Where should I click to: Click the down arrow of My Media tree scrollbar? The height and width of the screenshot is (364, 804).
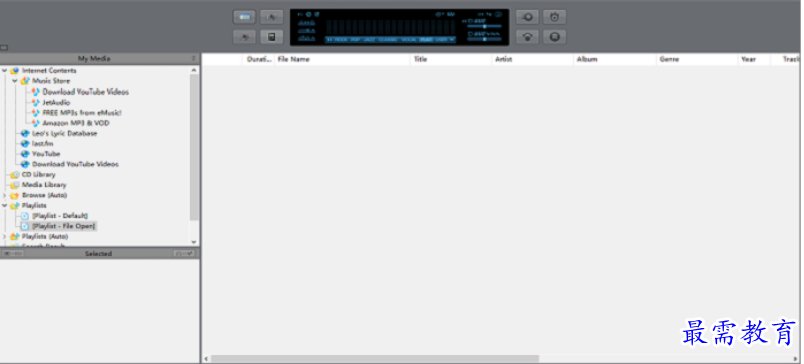pyautogui.click(x=194, y=242)
